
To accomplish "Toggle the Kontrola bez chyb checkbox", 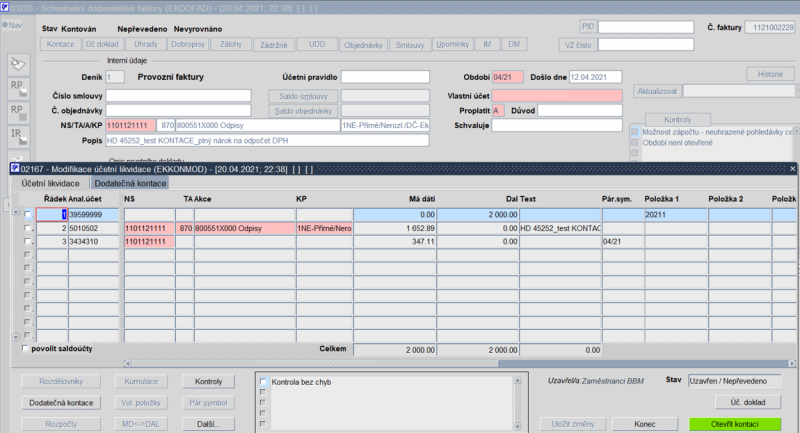I will pos(263,381).
